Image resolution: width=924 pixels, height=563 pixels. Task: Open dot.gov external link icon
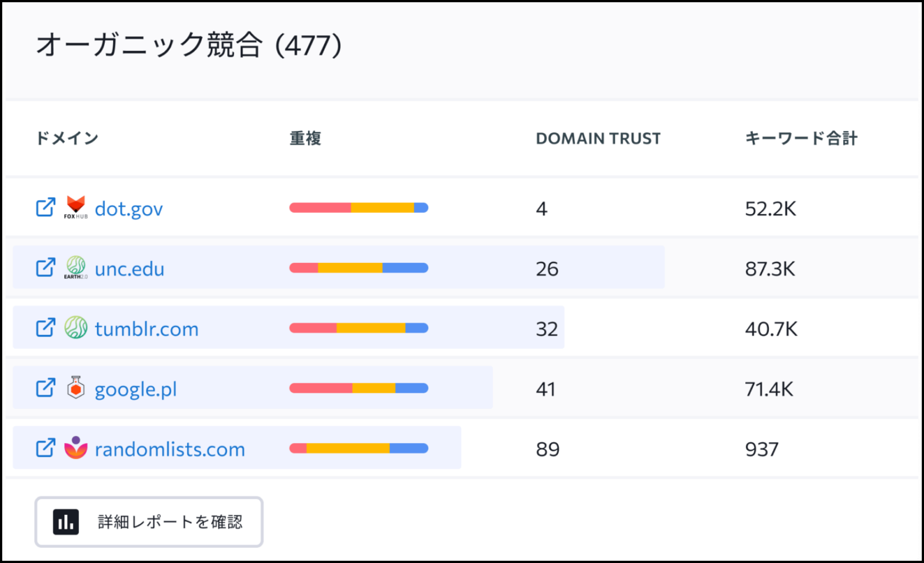tap(45, 208)
